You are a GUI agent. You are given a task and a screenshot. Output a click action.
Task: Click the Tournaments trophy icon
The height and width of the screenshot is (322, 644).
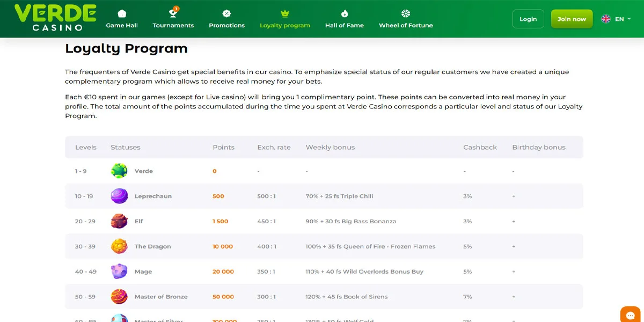(x=173, y=13)
